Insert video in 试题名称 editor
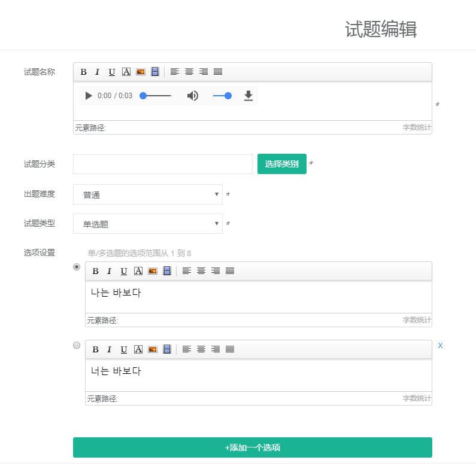The height and width of the screenshot is (466, 476). (155, 72)
